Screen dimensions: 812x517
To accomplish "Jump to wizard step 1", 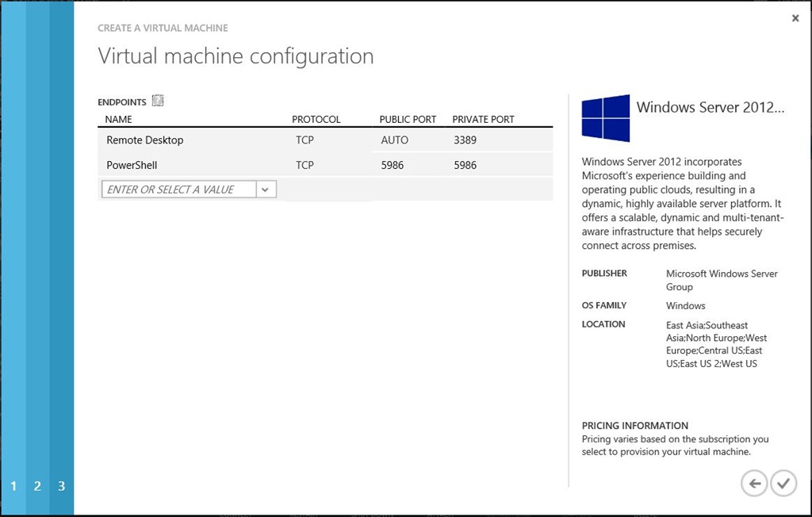I will (x=13, y=486).
